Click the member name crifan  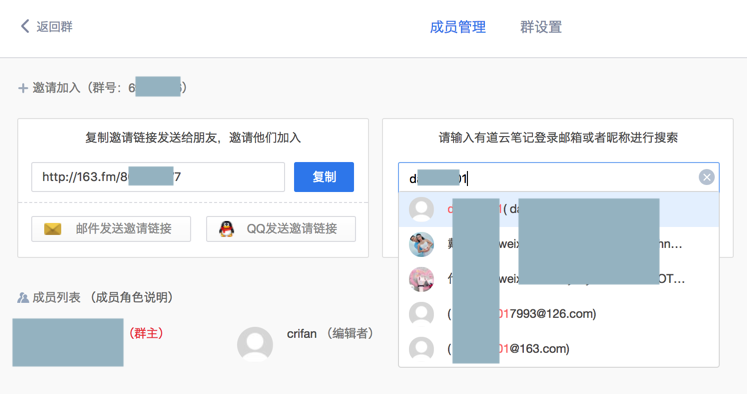click(302, 334)
